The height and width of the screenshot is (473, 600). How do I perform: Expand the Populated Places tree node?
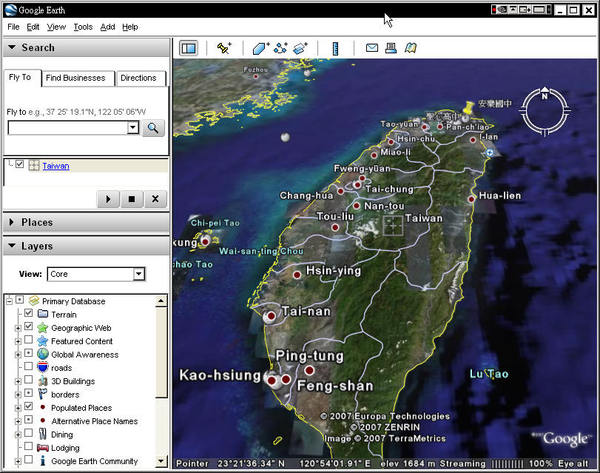coord(18,408)
